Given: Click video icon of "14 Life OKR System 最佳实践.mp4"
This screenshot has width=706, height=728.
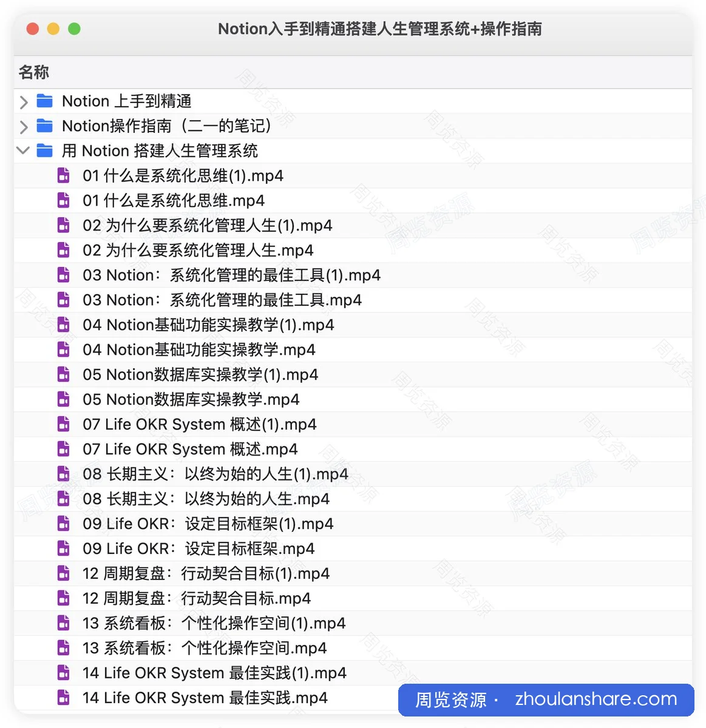Looking at the screenshot, I should tap(63, 698).
